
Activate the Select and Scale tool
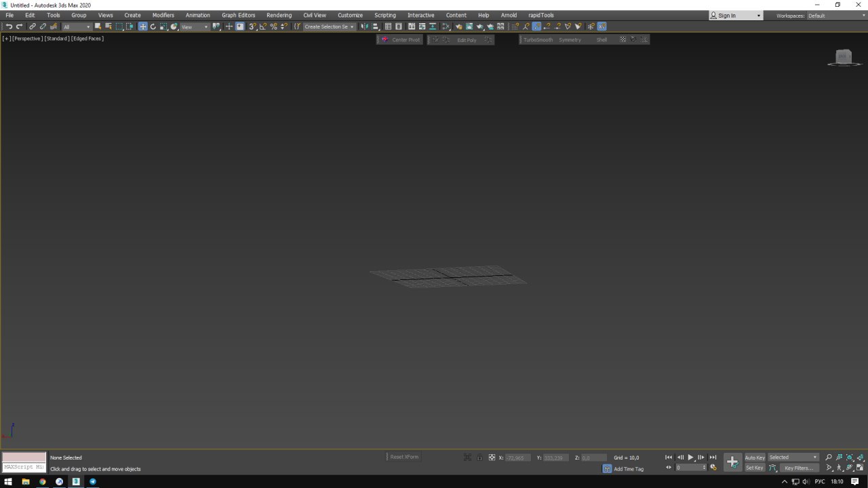click(163, 26)
